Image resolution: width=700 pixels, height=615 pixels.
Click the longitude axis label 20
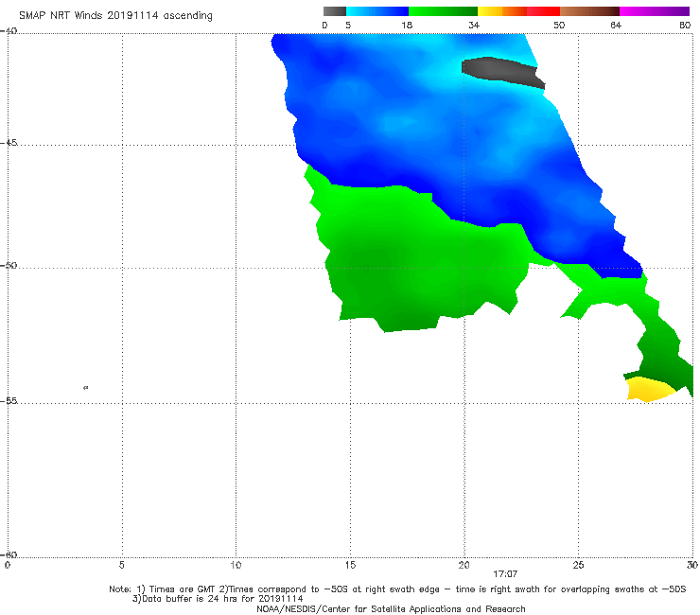(464, 566)
